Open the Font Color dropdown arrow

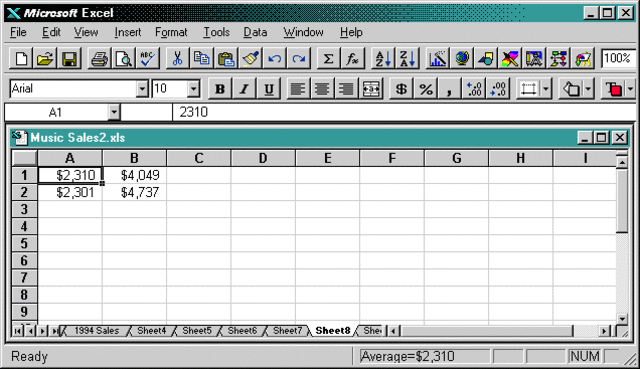coord(630,89)
